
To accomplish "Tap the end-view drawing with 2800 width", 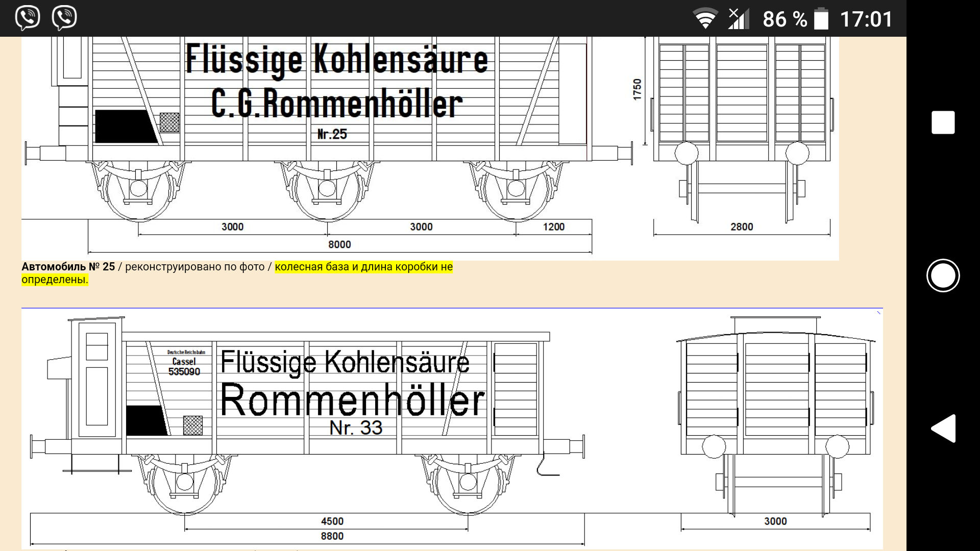I will (742, 128).
